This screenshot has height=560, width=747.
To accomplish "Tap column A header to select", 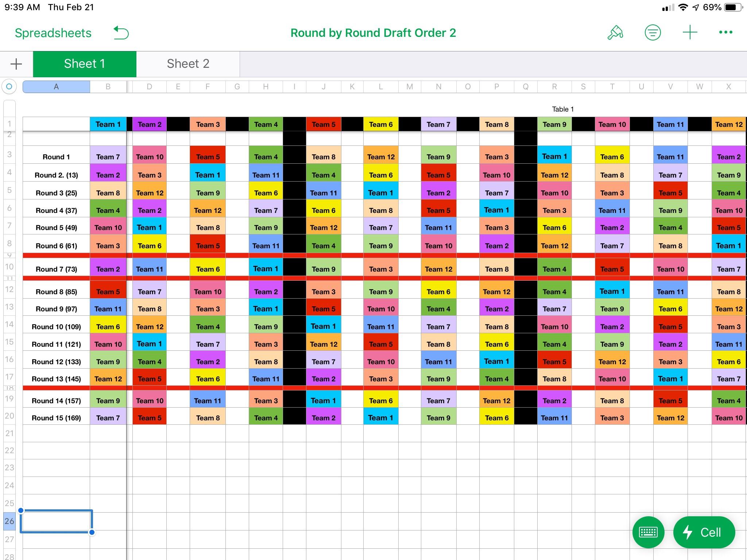I will click(x=57, y=86).
